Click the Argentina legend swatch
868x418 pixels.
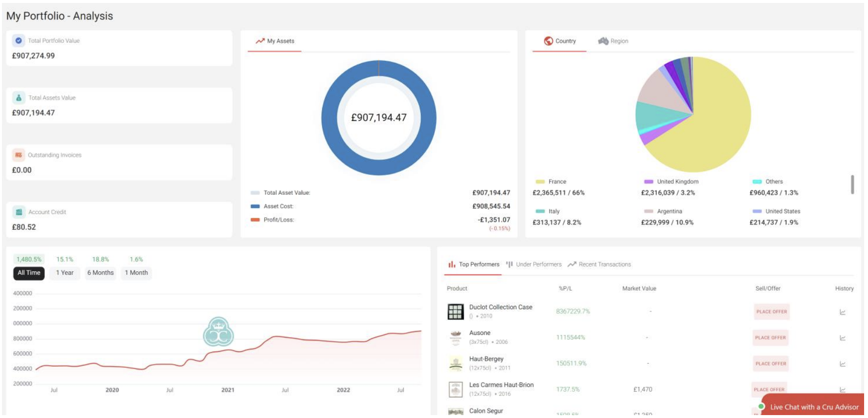(x=649, y=211)
